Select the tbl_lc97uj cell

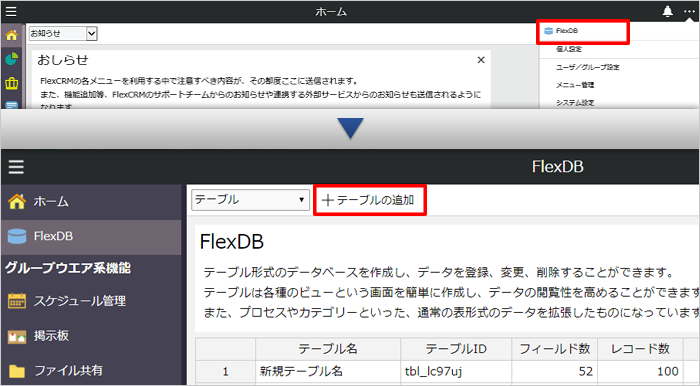[456, 371]
